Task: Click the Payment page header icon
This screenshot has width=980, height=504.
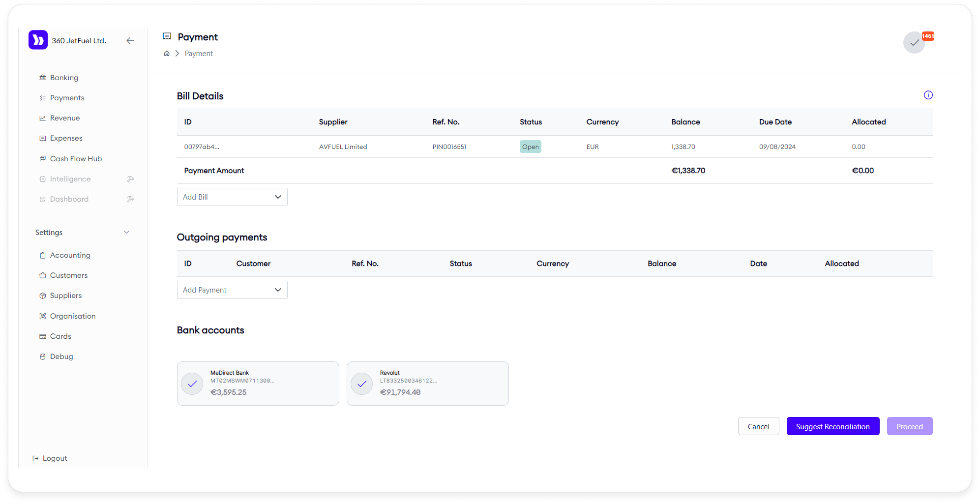Action: pyautogui.click(x=167, y=36)
